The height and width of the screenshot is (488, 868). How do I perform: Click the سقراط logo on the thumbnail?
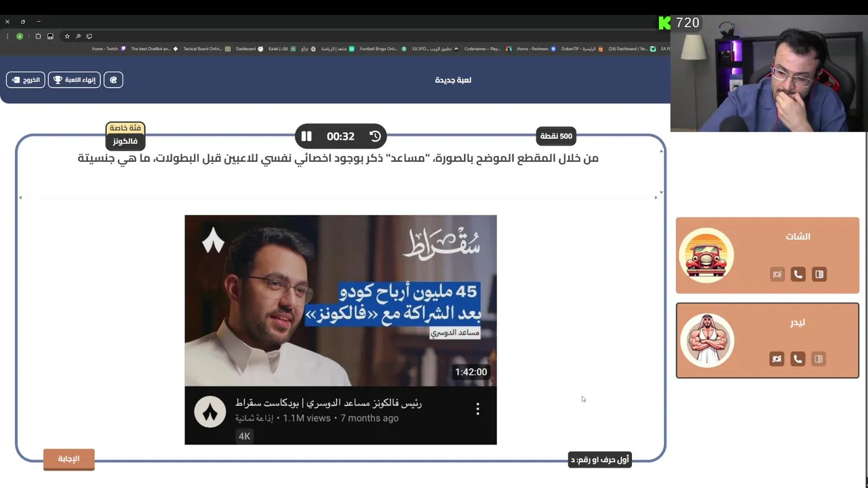(x=441, y=243)
